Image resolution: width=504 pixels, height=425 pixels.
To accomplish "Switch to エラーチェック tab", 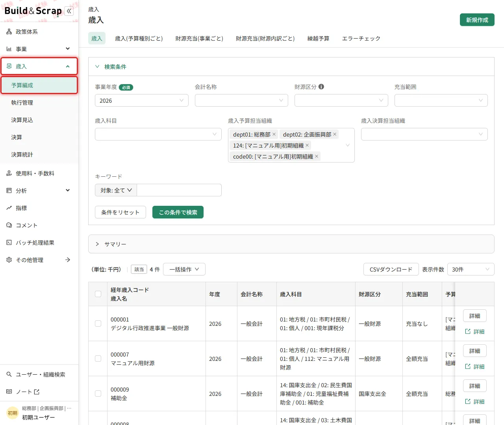I will coord(361,39).
